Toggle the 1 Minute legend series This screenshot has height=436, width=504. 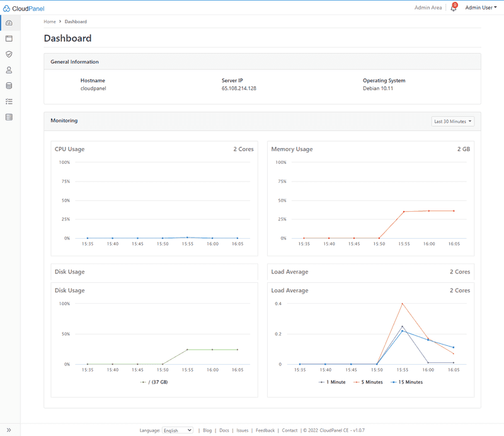pos(333,382)
